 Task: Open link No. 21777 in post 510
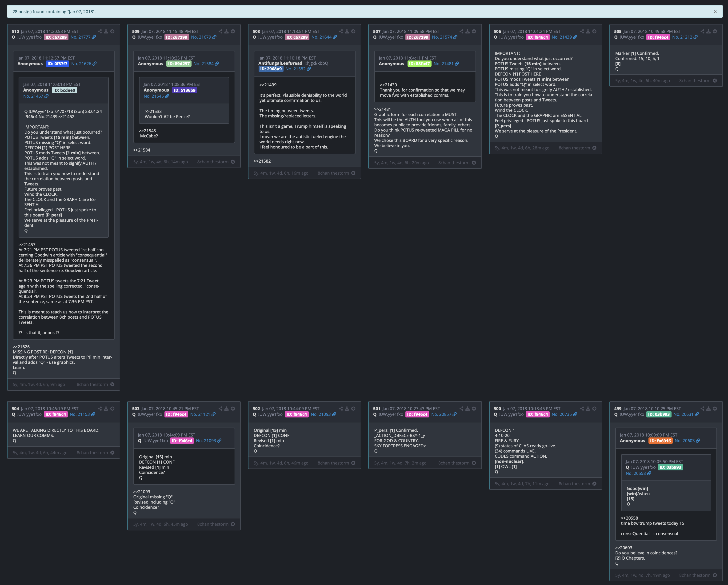coord(83,37)
